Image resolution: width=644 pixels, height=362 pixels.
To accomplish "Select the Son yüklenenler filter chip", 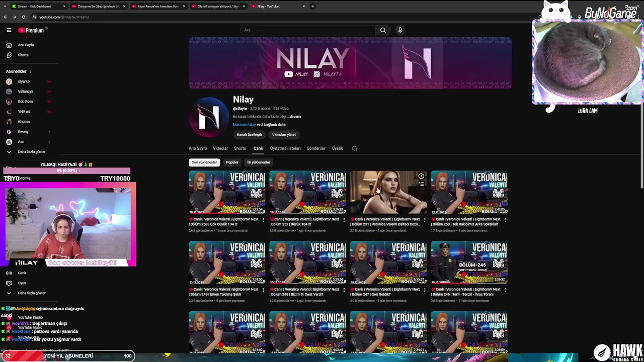I will [x=204, y=162].
